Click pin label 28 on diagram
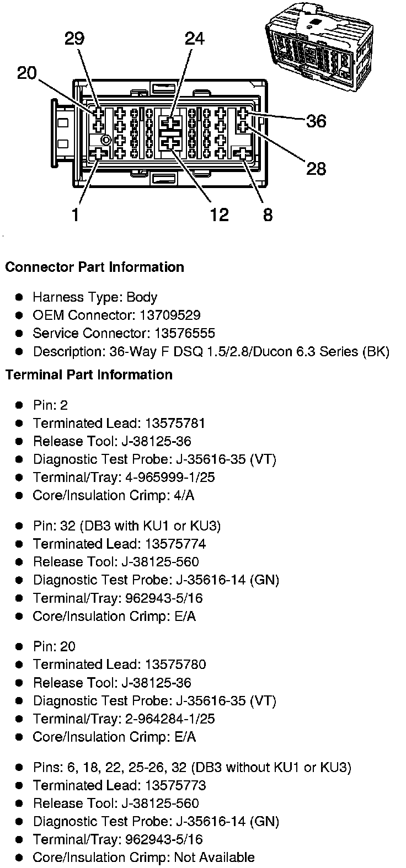 click(x=317, y=168)
